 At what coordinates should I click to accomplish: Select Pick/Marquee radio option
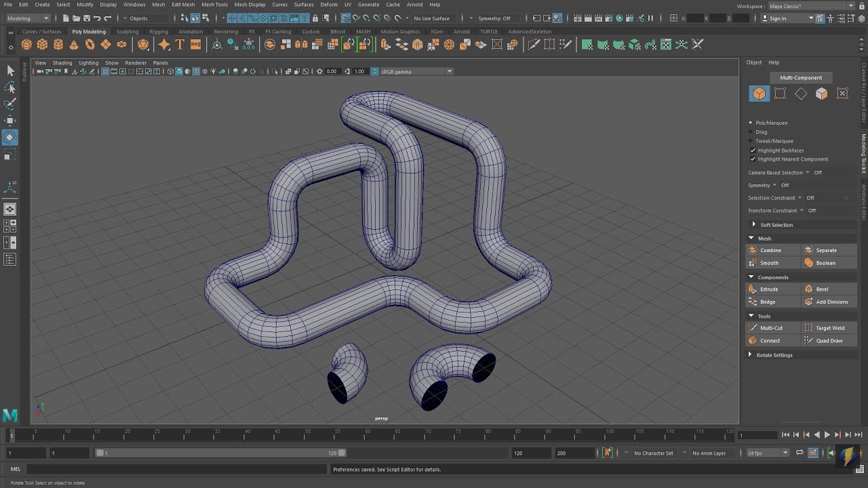751,123
